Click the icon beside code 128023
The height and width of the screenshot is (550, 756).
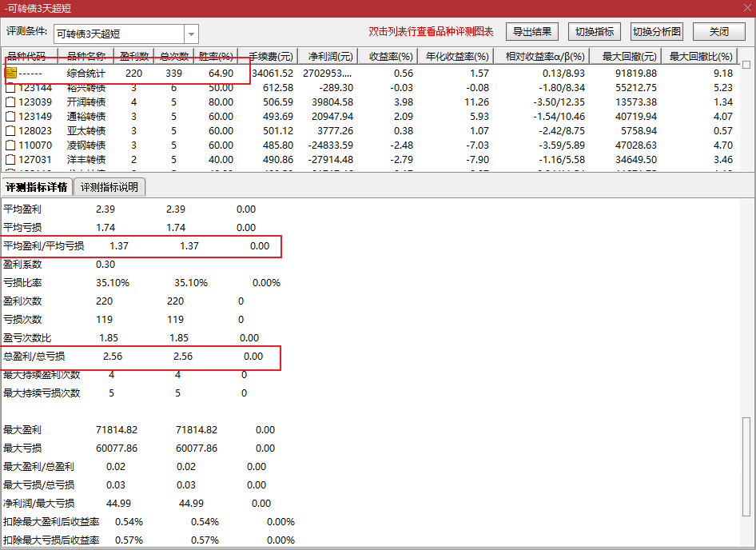pyautogui.click(x=10, y=131)
